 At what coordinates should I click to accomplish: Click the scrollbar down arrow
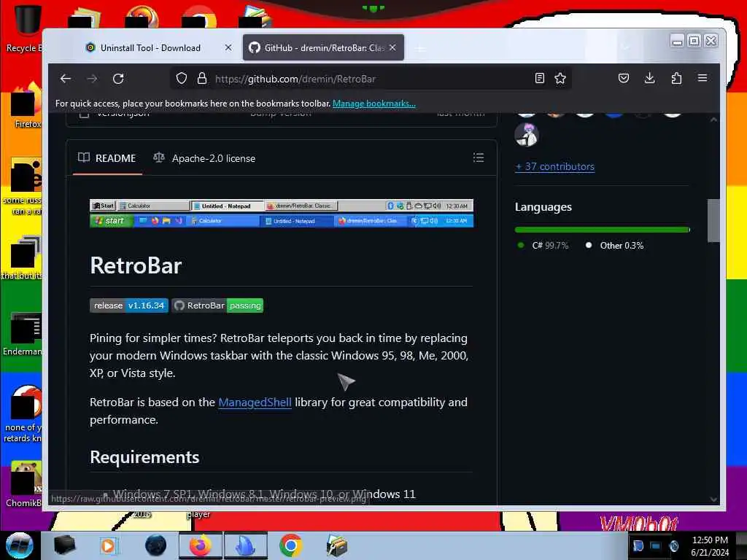[713, 499]
